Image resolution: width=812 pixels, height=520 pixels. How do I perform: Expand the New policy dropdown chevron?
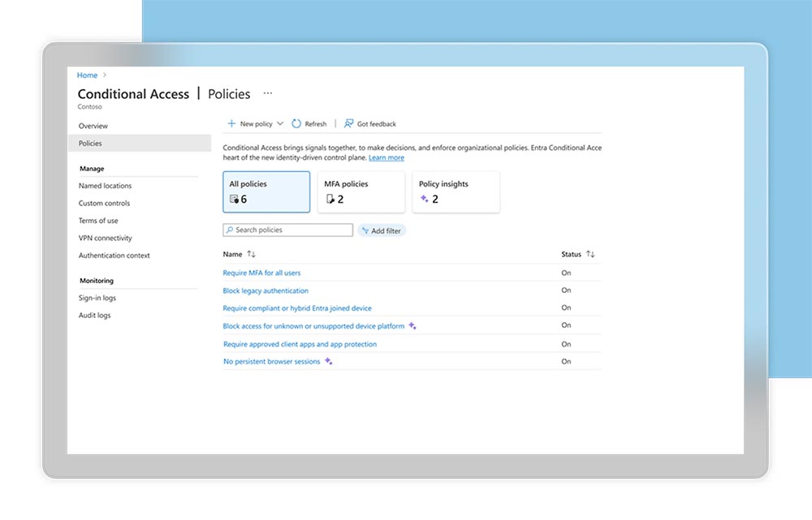(x=280, y=123)
